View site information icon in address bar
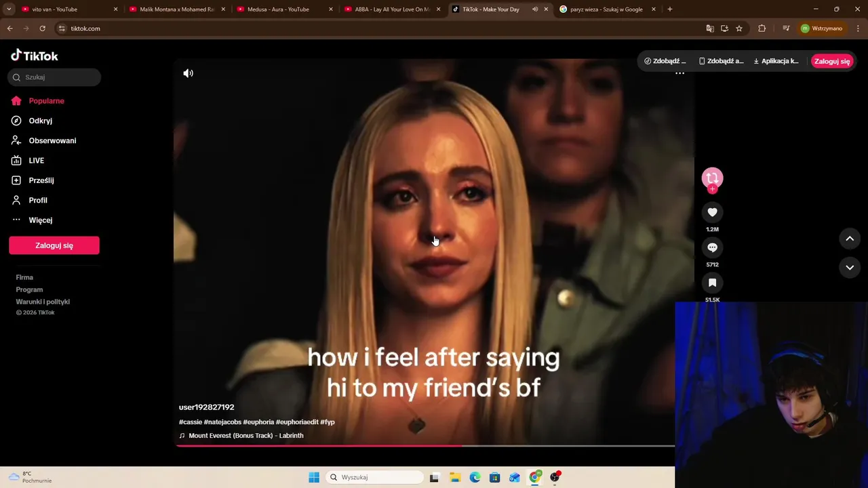 click(62, 28)
